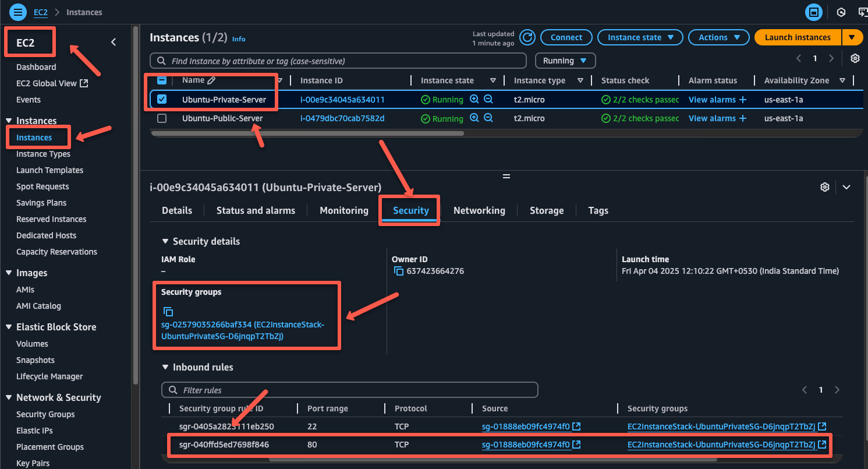Screen dimensions: 868x469
Task: Click the external link icon beside EC2 Global View
Action: point(84,83)
